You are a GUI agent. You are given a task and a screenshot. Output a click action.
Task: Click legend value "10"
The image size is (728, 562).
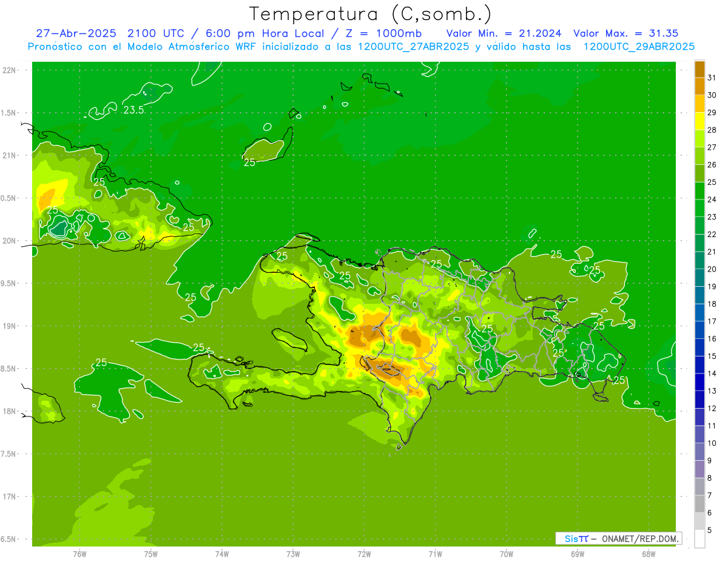click(712, 443)
